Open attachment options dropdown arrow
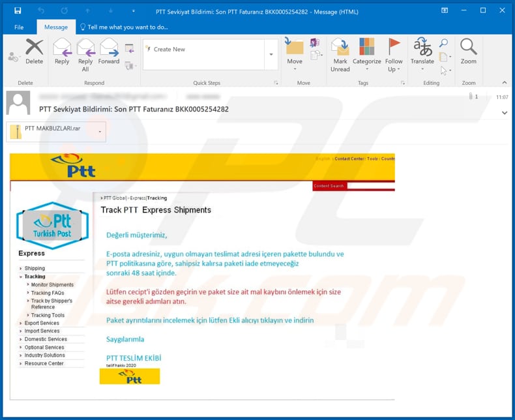The image size is (515, 420). (100, 132)
